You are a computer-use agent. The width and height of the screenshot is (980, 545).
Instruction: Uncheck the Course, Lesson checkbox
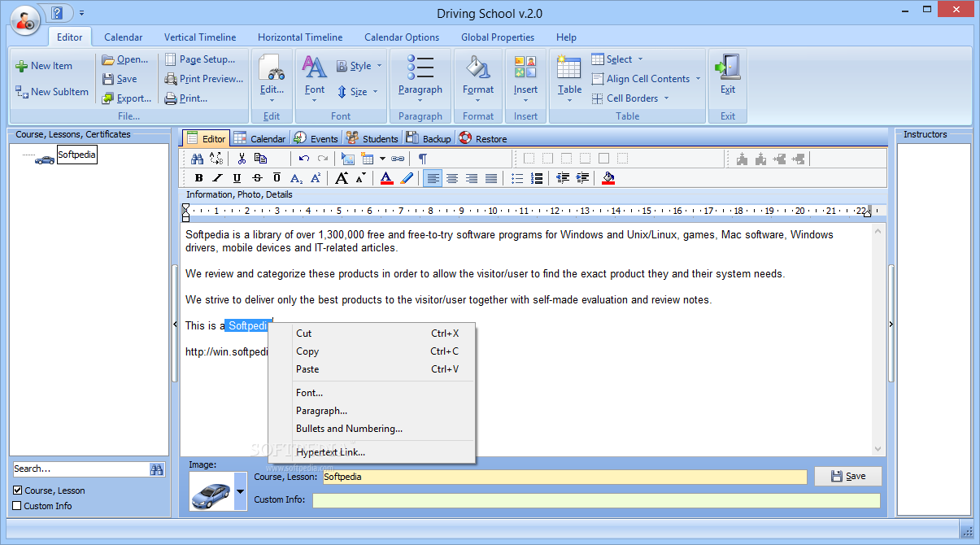18,490
